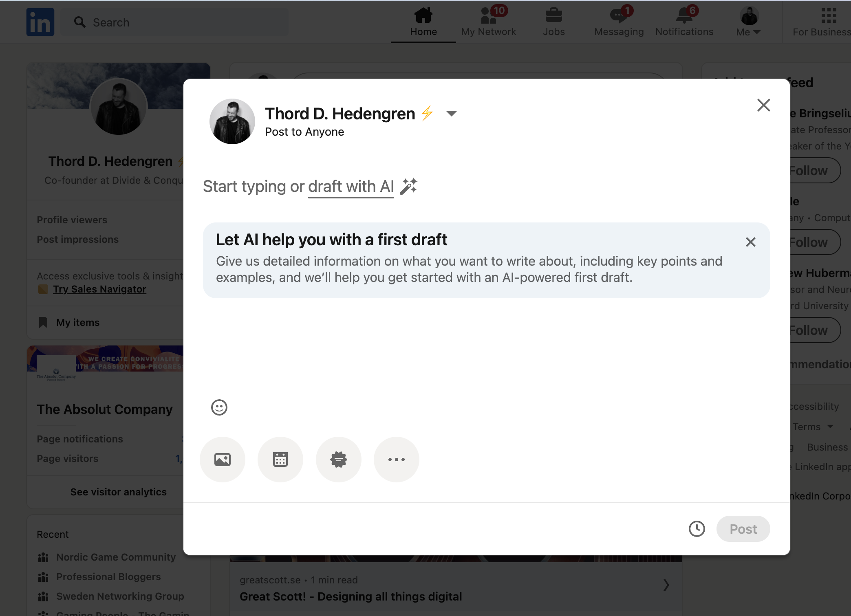
Task: Schedule the post using the clock icon
Action: pyautogui.click(x=697, y=528)
